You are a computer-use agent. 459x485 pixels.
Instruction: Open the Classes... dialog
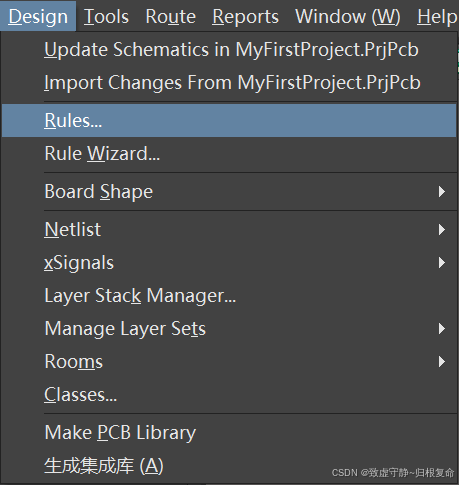tap(229, 395)
